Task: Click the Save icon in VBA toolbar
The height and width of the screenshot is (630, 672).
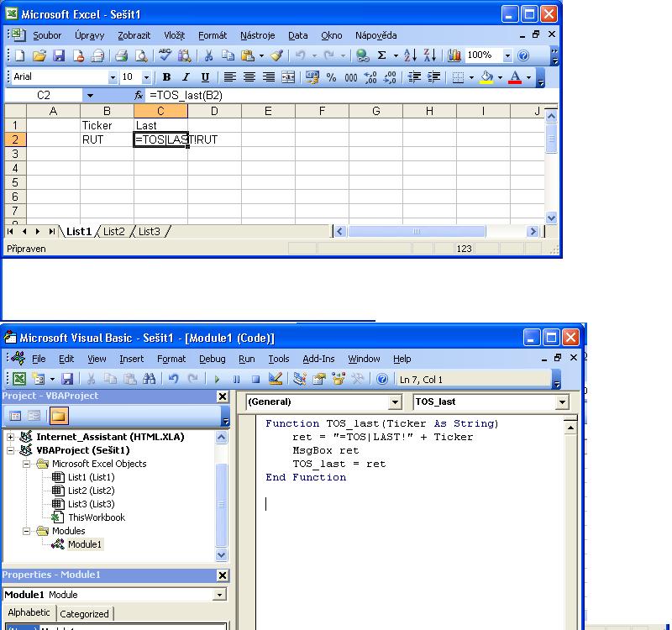Action: click(67, 379)
